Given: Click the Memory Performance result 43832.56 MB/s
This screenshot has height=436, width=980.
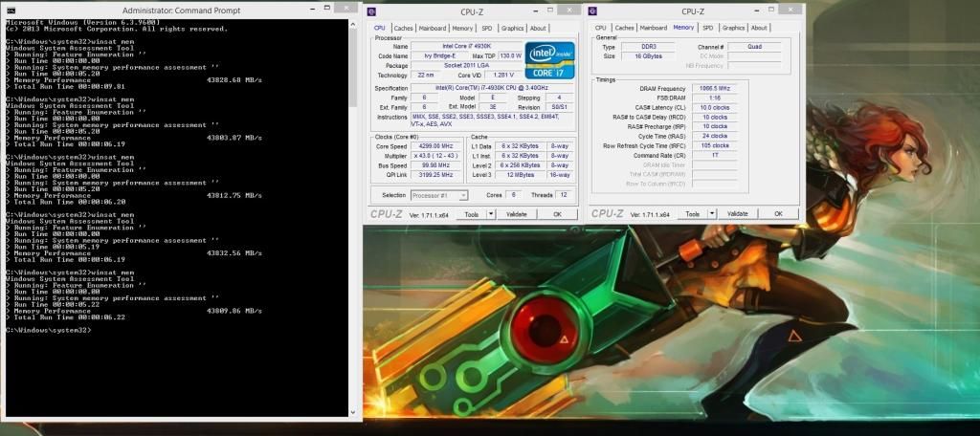Looking at the screenshot, I should click(x=234, y=253).
